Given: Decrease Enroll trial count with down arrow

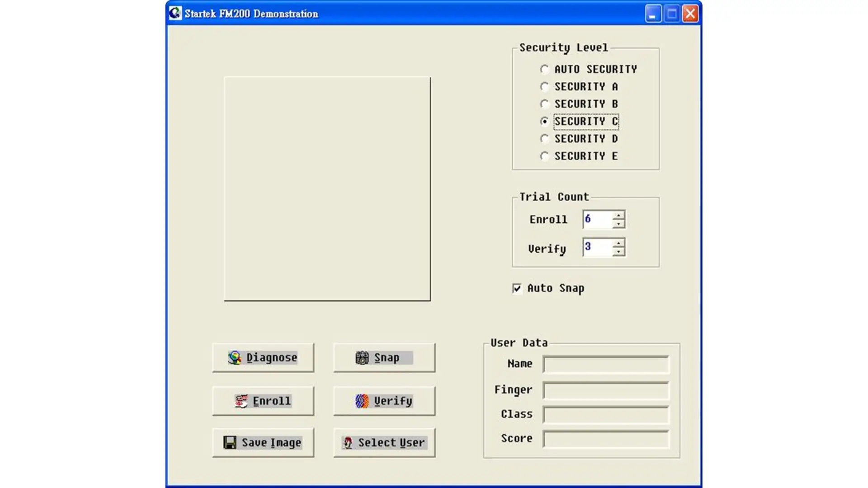Looking at the screenshot, I should click(x=618, y=224).
